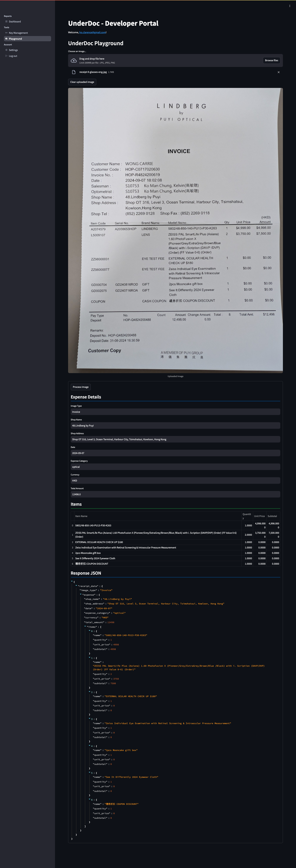Click the Dashboard sidebar icon
The image size is (296, 868).
6,22
